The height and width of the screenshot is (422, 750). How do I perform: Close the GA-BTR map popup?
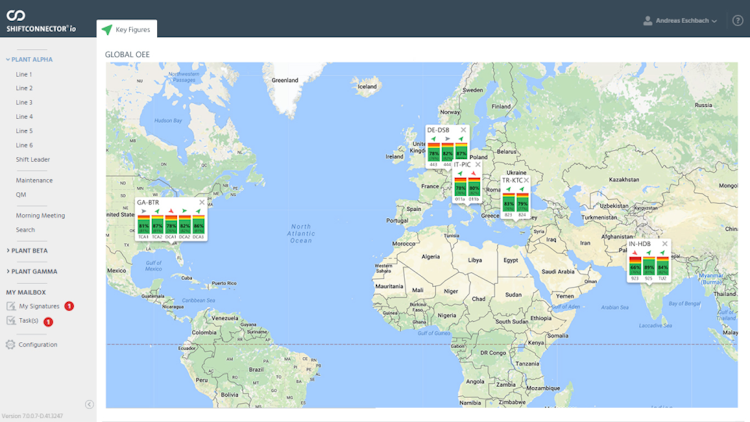[202, 202]
